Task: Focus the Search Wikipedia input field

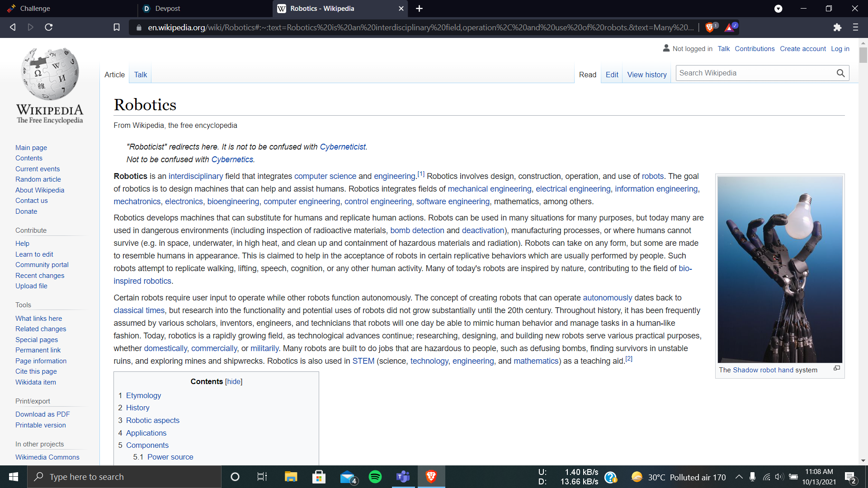Action: coord(755,73)
